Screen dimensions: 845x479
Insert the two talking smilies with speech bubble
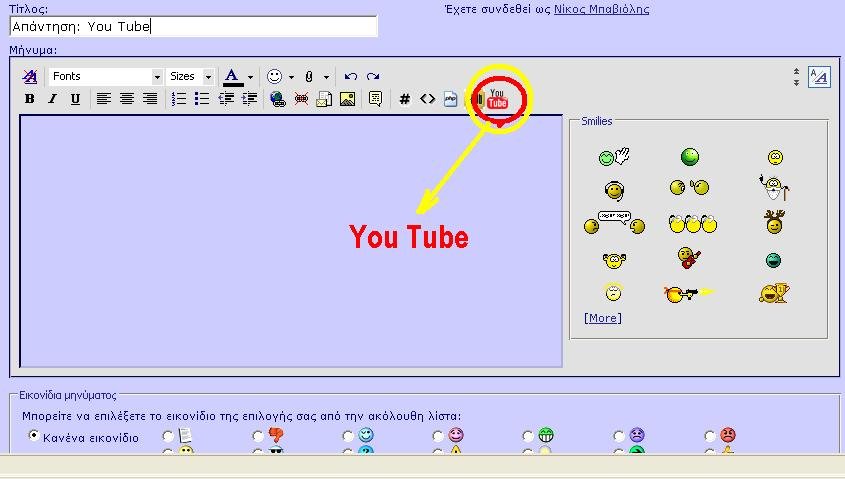click(614, 223)
